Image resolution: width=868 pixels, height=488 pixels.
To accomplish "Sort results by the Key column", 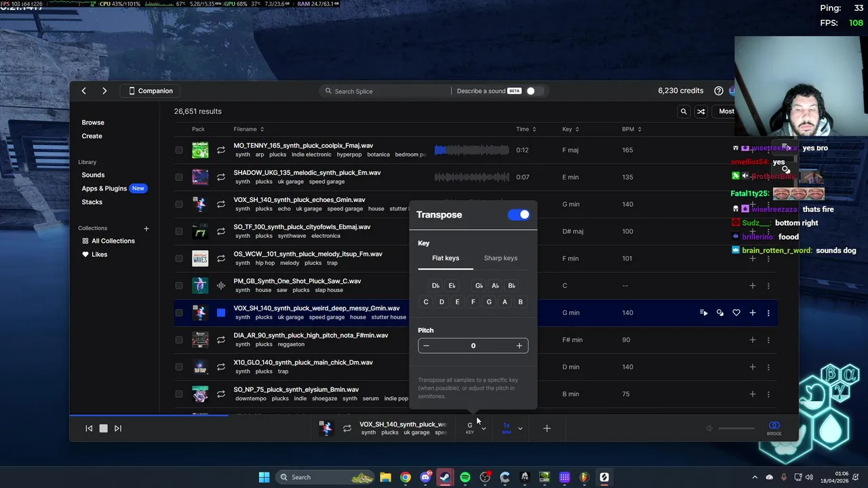I will tap(570, 129).
